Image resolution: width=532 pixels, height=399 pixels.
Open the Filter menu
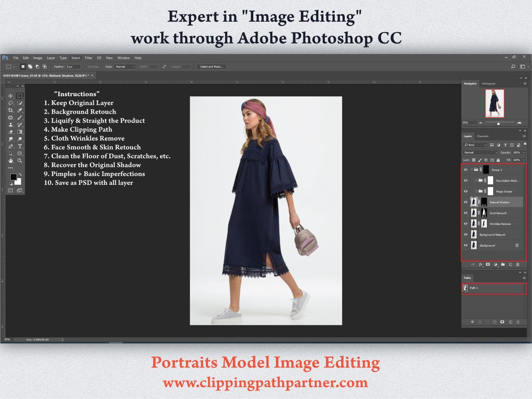pyautogui.click(x=89, y=58)
